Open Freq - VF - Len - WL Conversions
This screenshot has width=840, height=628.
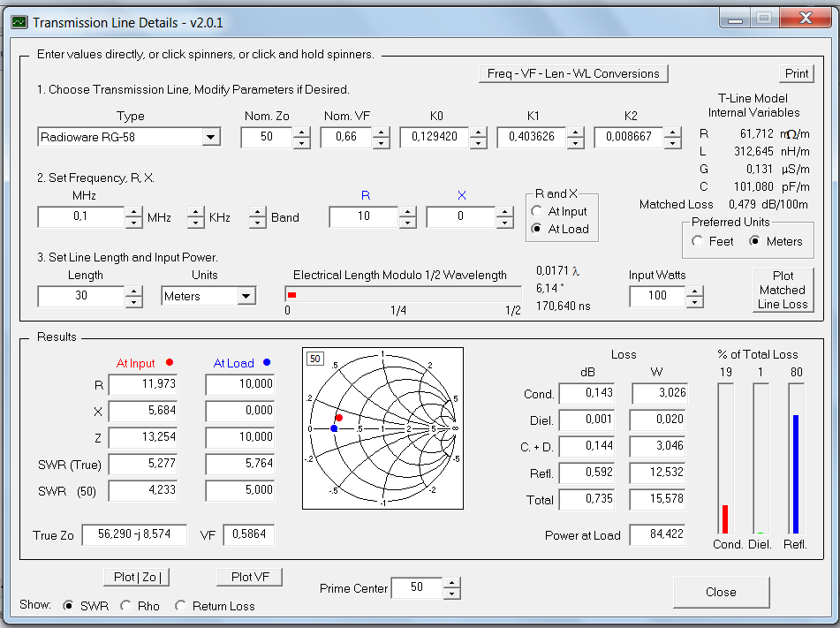click(573, 73)
